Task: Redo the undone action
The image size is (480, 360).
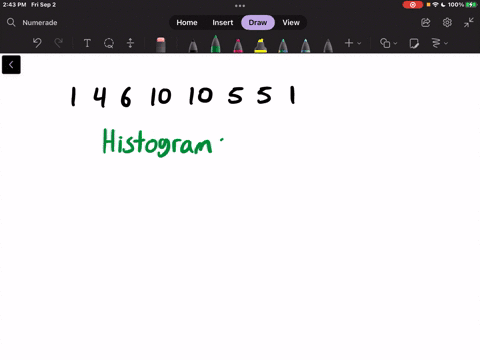Action: (59, 43)
